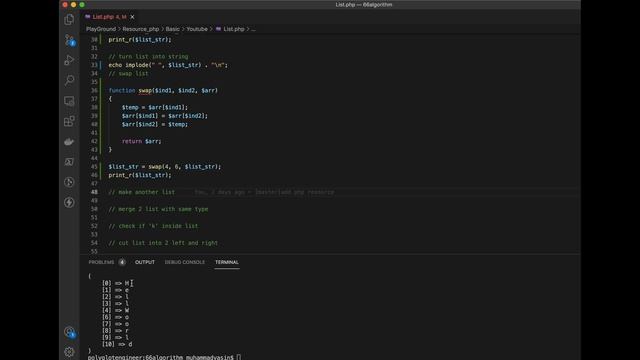Open the Extensions view

tap(69, 121)
